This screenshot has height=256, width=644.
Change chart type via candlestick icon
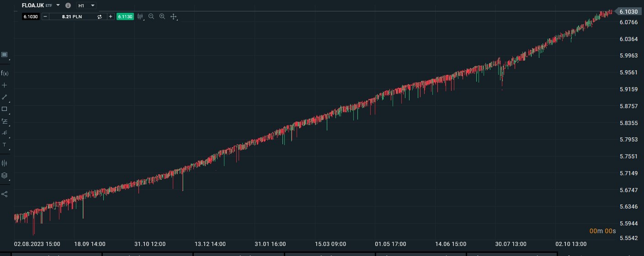(140, 16)
